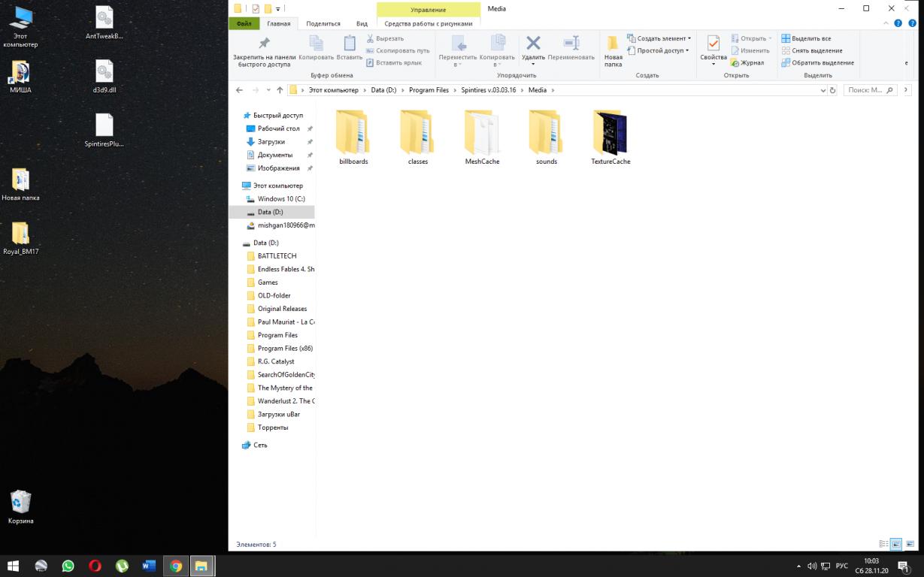Click the search field in Explorer
This screenshot has width=924, height=577.
865,90
